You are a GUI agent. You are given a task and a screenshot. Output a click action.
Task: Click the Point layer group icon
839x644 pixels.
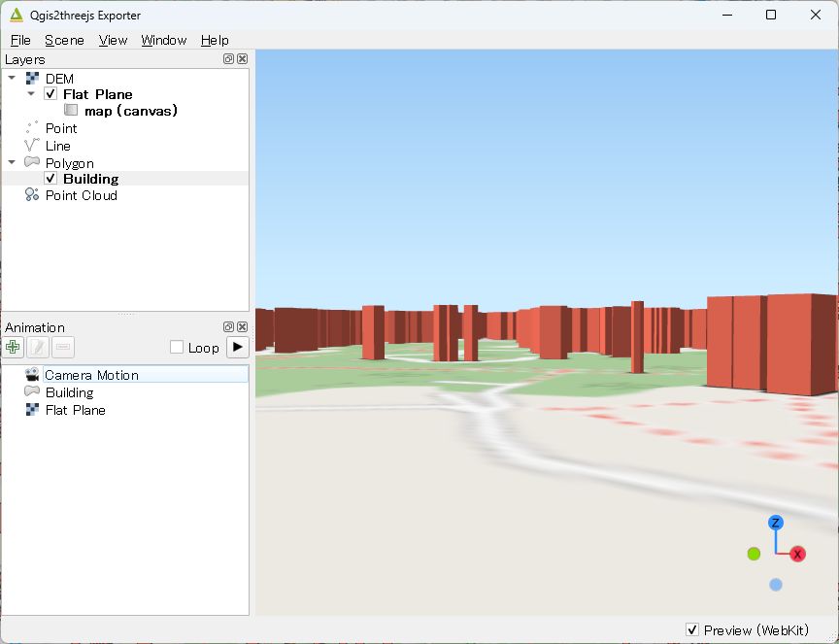pyautogui.click(x=32, y=127)
